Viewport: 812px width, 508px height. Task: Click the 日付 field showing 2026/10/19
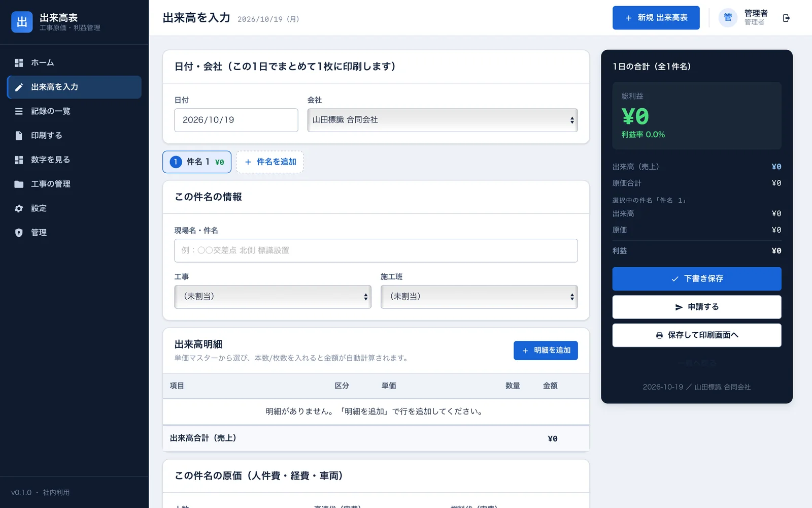coord(236,120)
